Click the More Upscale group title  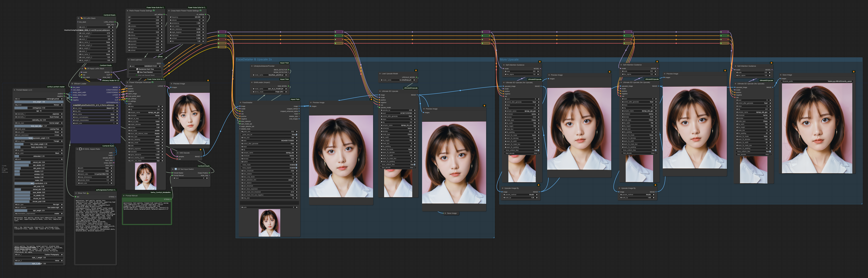tap(509, 59)
